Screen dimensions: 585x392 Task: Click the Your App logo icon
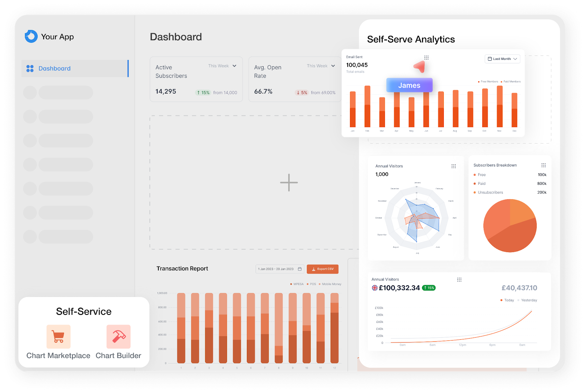[x=31, y=37]
